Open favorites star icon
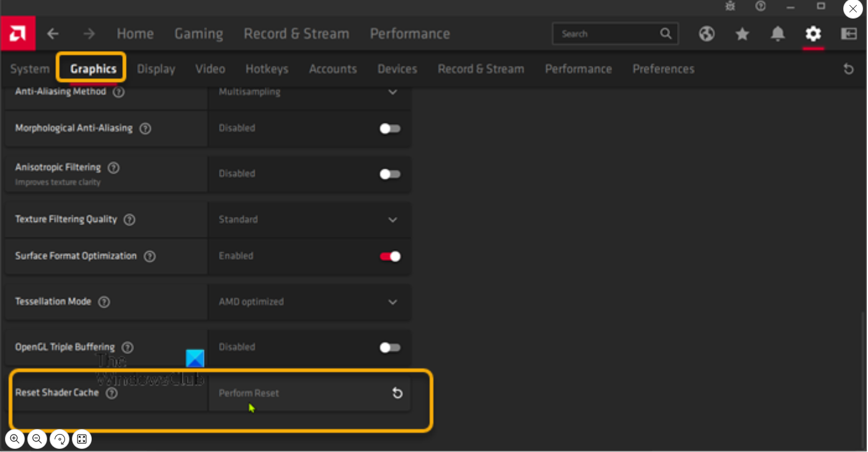 point(742,33)
